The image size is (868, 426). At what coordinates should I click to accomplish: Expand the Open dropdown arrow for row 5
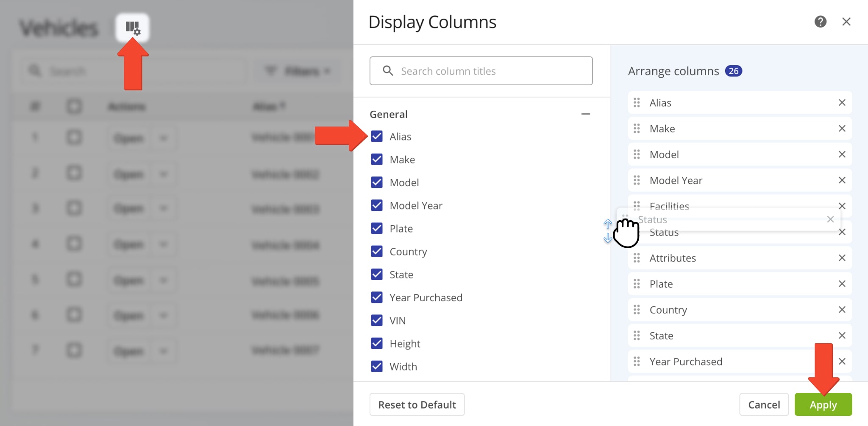pyautogui.click(x=164, y=280)
